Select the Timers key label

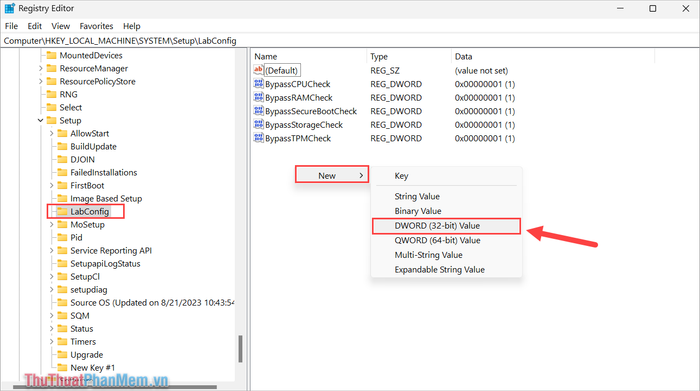tap(83, 341)
